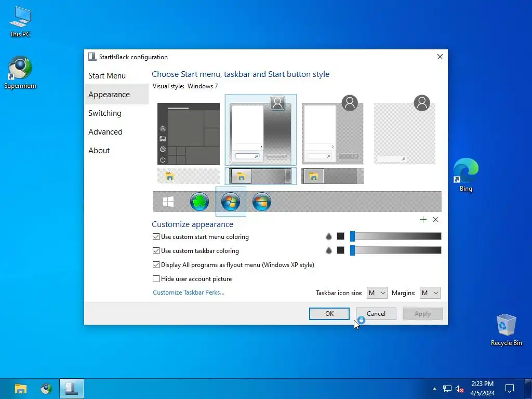Toggle Use custom start menu coloring
The height and width of the screenshot is (399, 532).
[201, 237]
